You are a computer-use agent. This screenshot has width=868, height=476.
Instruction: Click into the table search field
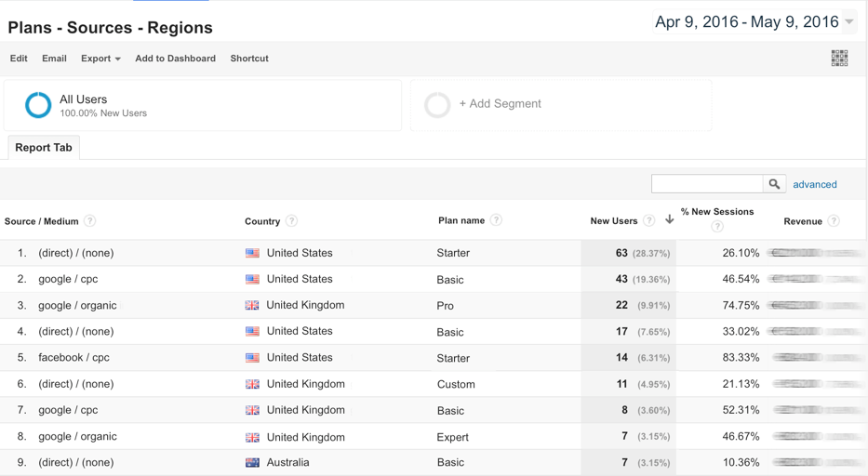coord(707,184)
